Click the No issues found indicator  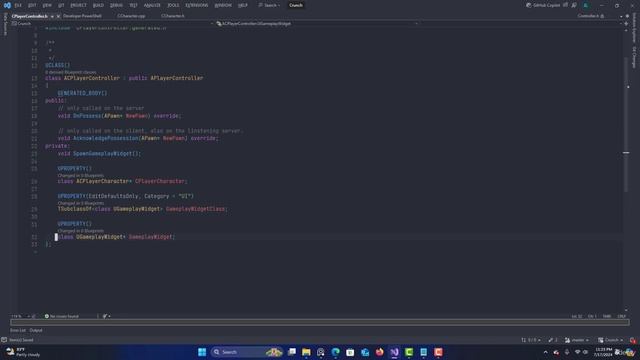pos(62,316)
